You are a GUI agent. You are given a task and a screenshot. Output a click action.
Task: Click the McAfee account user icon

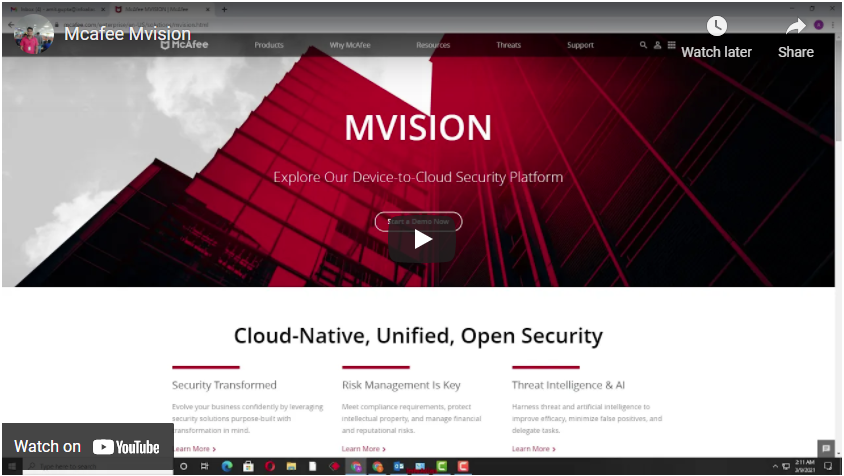tap(657, 45)
